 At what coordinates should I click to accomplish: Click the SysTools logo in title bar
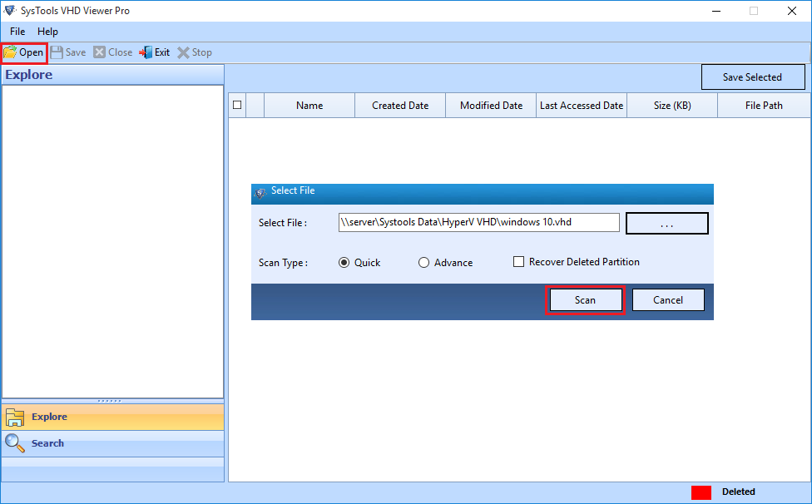tap(9, 10)
